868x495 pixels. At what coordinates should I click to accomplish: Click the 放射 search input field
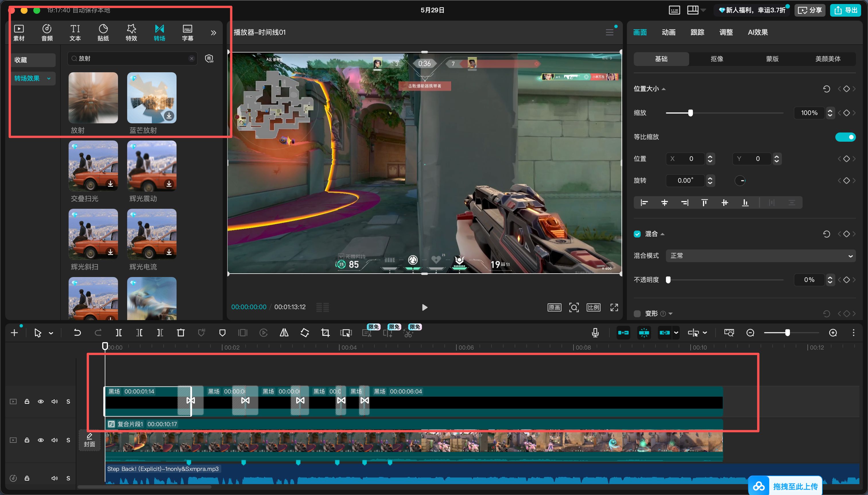(x=132, y=59)
